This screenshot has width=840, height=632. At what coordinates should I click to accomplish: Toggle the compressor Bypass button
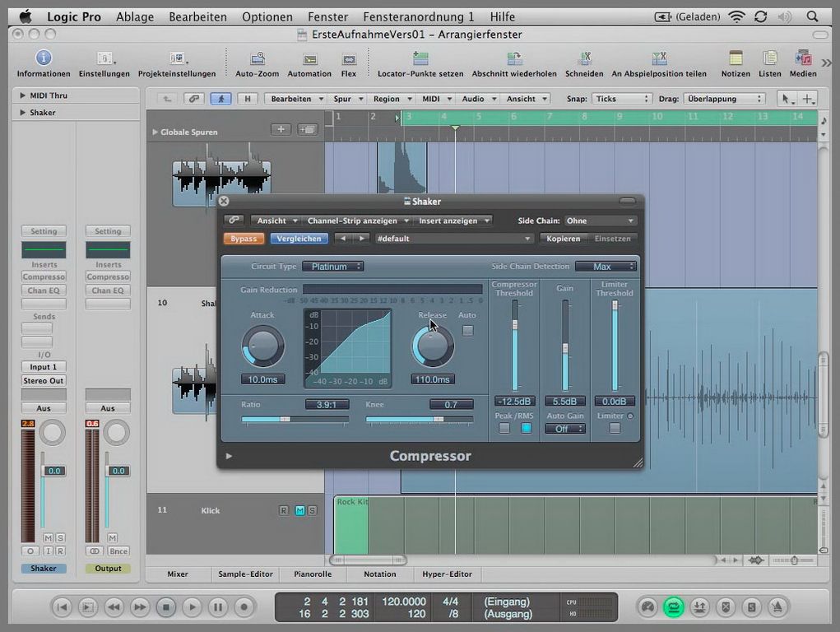(244, 239)
